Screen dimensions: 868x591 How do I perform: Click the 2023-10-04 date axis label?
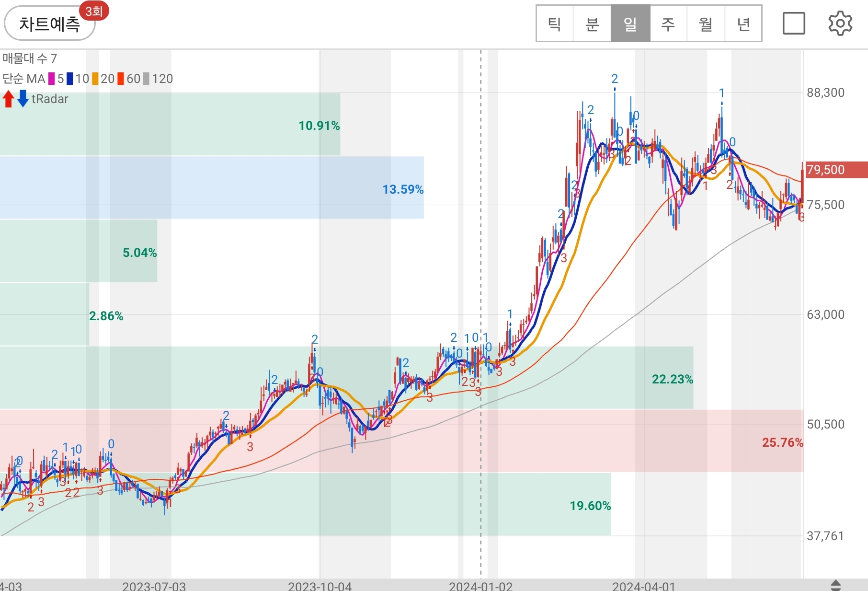coord(320,586)
